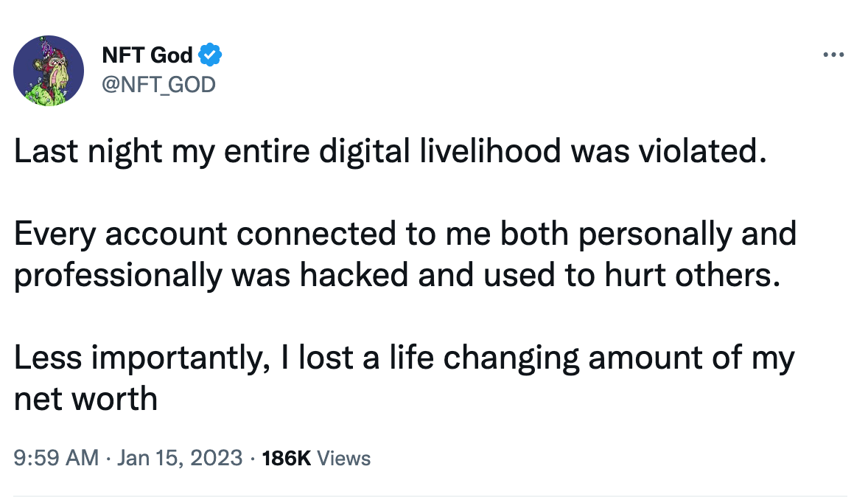
Task: Click the 9:59 AM timestamp
Action: coord(56,458)
